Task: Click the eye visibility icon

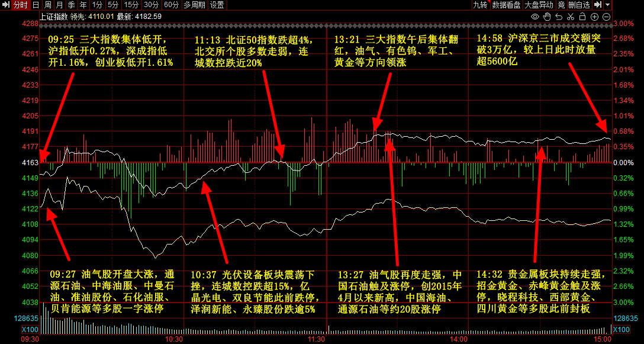Action: pyautogui.click(x=536, y=16)
